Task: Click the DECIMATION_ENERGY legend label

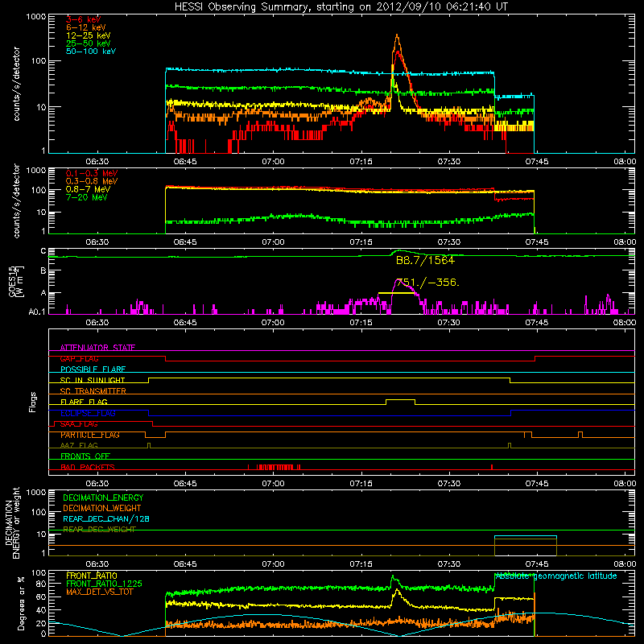Action: [x=103, y=497]
